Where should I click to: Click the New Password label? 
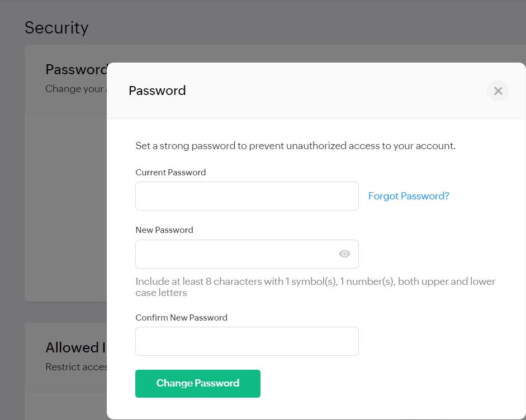click(x=164, y=230)
